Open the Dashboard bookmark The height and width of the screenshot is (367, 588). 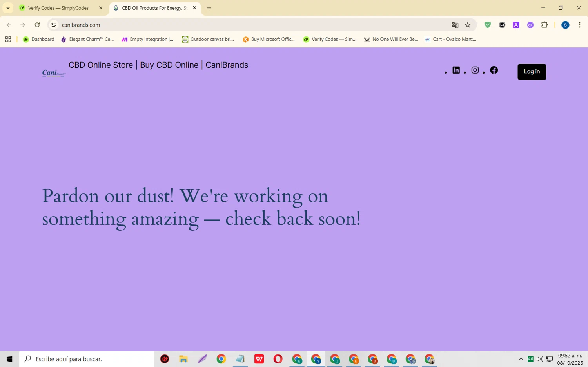(38, 39)
